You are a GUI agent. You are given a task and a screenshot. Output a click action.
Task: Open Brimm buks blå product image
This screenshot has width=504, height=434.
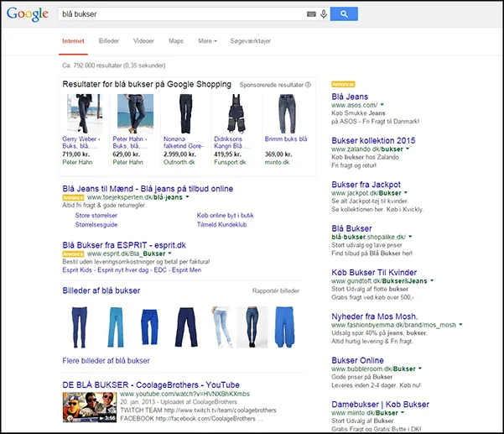287,113
